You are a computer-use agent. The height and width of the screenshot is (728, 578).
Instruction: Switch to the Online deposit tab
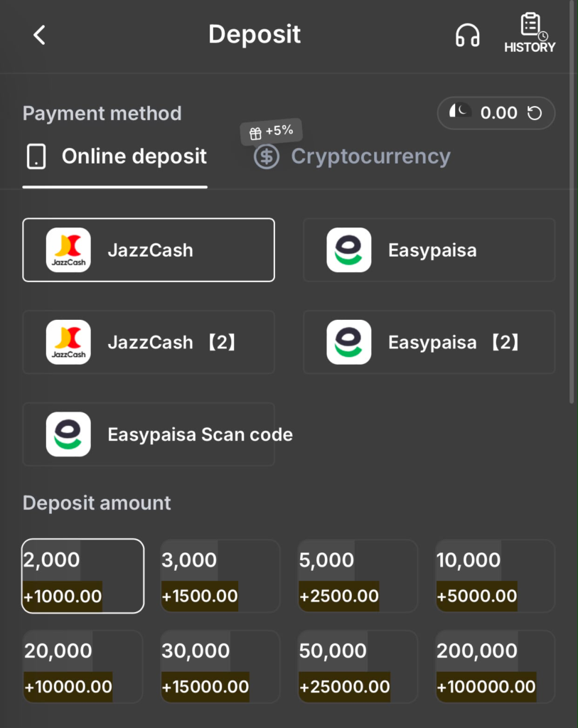click(115, 156)
